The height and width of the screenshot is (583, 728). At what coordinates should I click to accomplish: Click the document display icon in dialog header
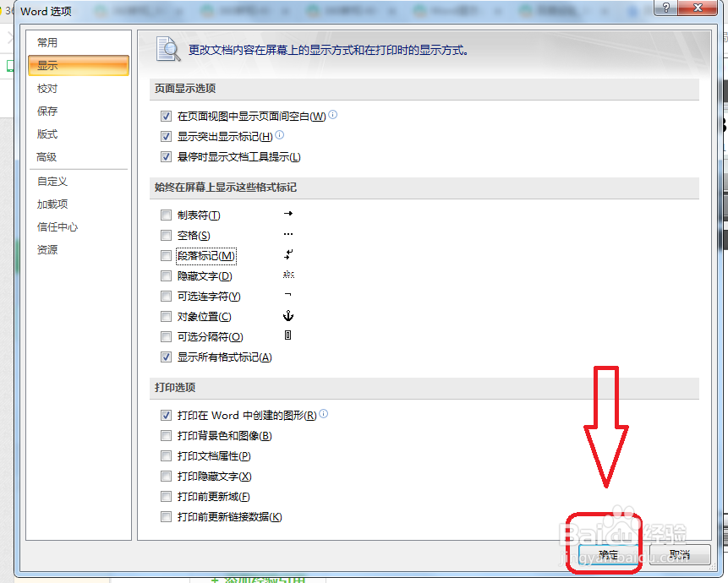(167, 49)
